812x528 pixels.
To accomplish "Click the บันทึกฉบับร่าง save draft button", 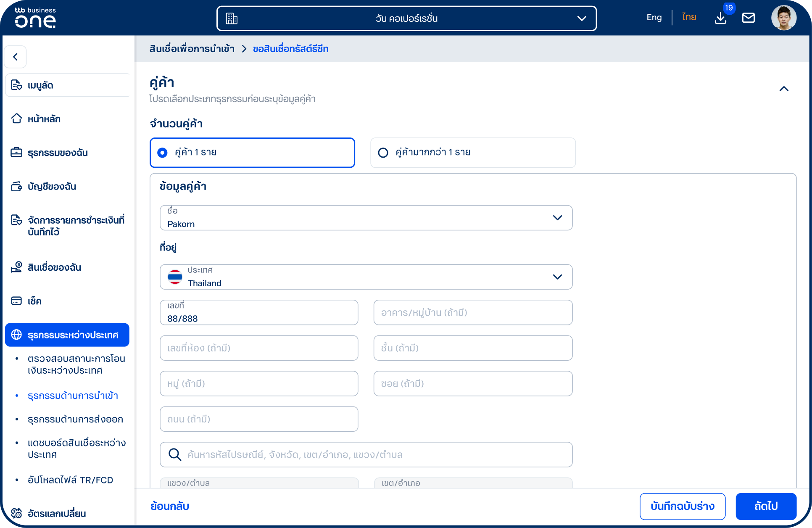I will coord(683,506).
